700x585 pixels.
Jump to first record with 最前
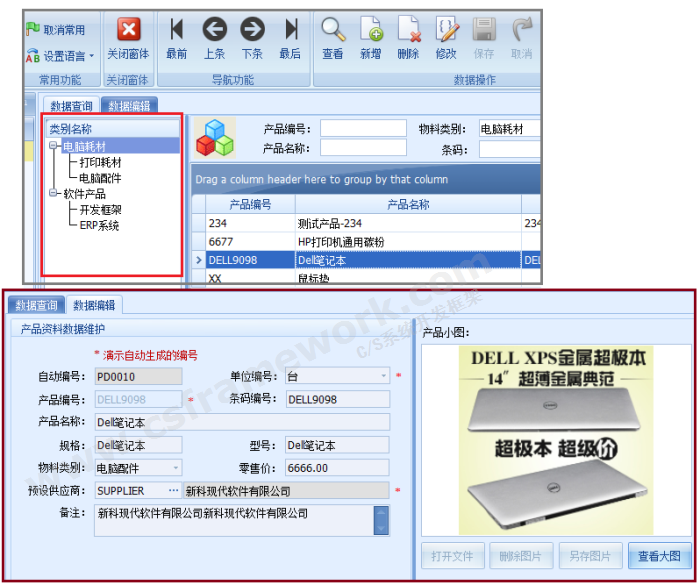point(176,30)
